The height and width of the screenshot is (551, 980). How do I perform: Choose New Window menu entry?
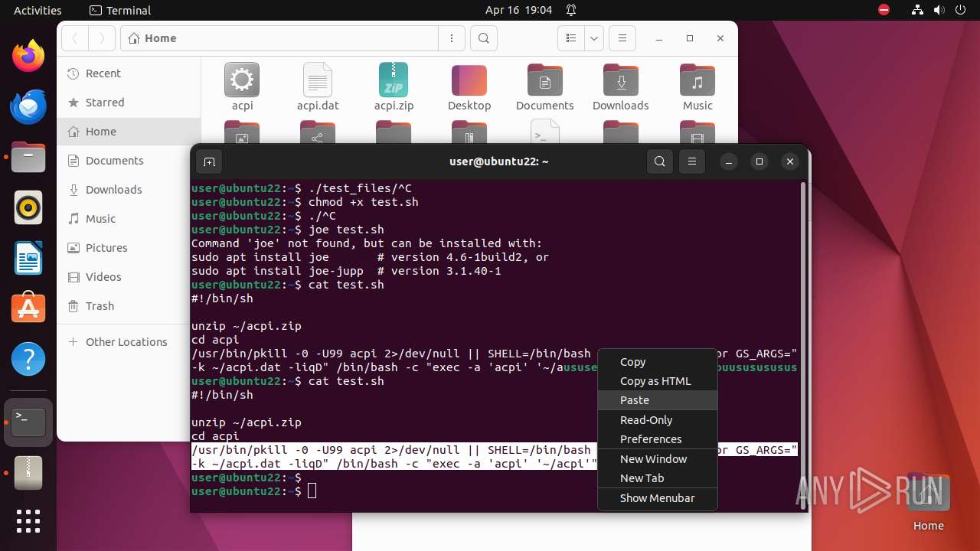(658, 458)
